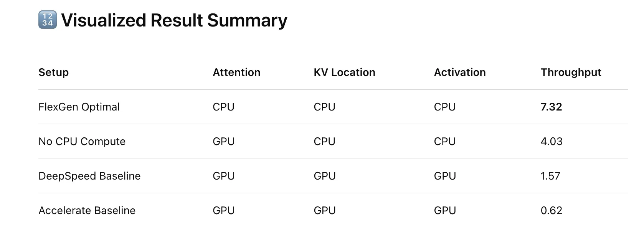Click the Visualized Result Summary heading
This screenshot has width=644, height=231.
point(174,20)
